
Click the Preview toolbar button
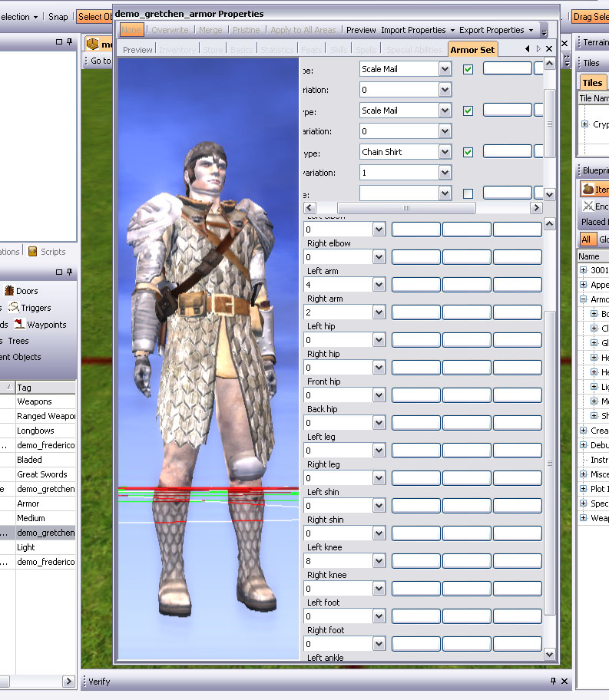[x=361, y=30]
